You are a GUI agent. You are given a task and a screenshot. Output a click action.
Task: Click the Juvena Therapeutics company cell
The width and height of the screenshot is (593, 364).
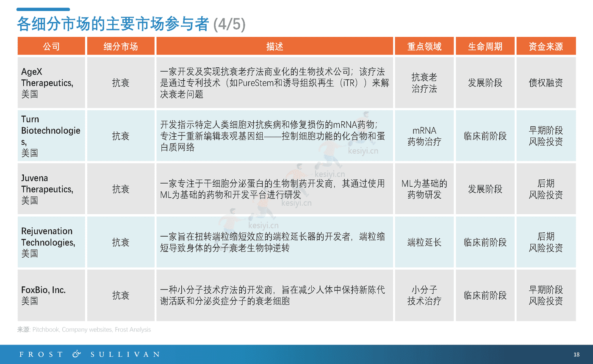[x=51, y=189]
